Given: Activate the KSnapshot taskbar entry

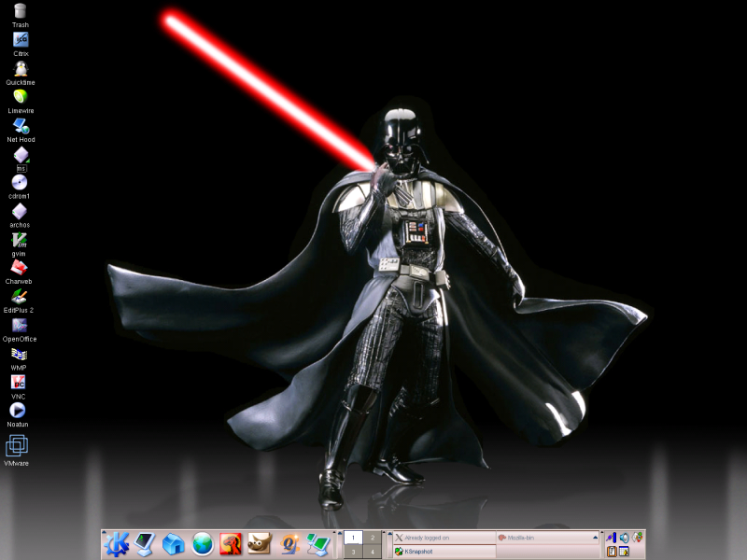Looking at the screenshot, I should [x=444, y=552].
